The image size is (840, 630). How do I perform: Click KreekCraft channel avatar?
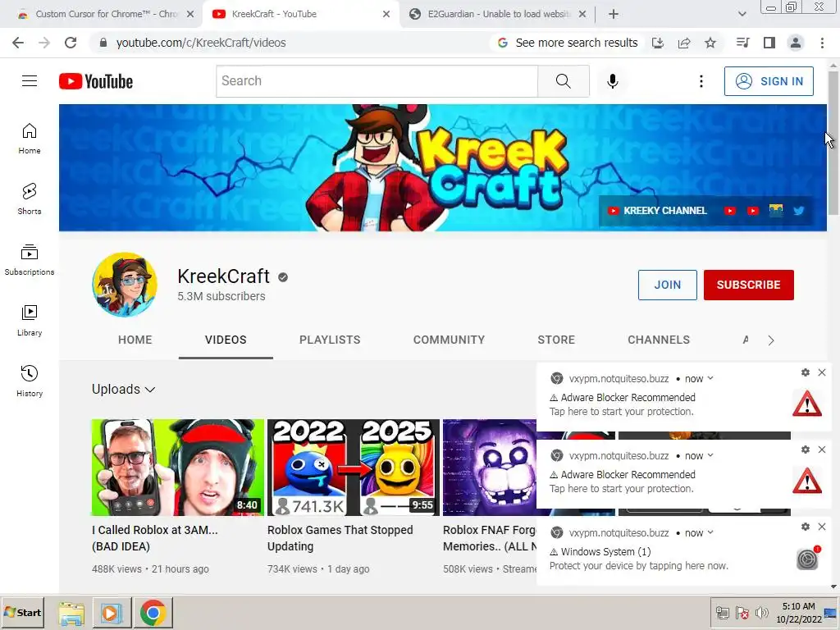pos(125,285)
